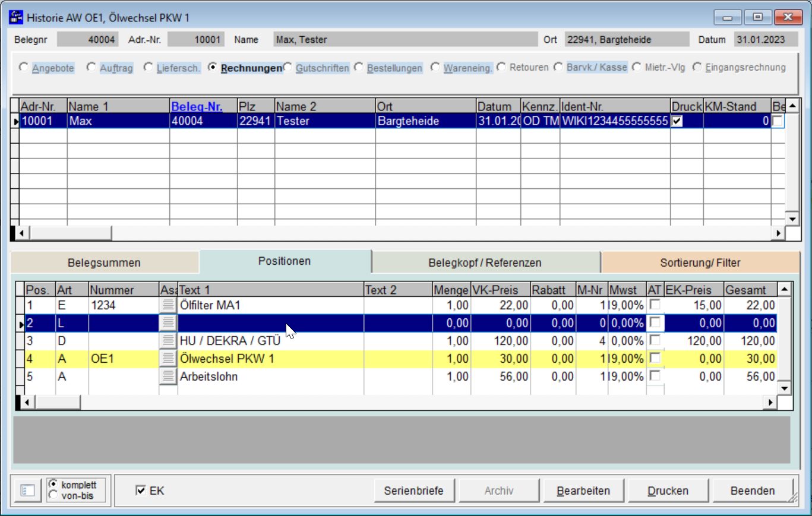The image size is (812, 516).
Task: Click the Ort field showing 22941, Bargteheide
Action: pos(627,40)
